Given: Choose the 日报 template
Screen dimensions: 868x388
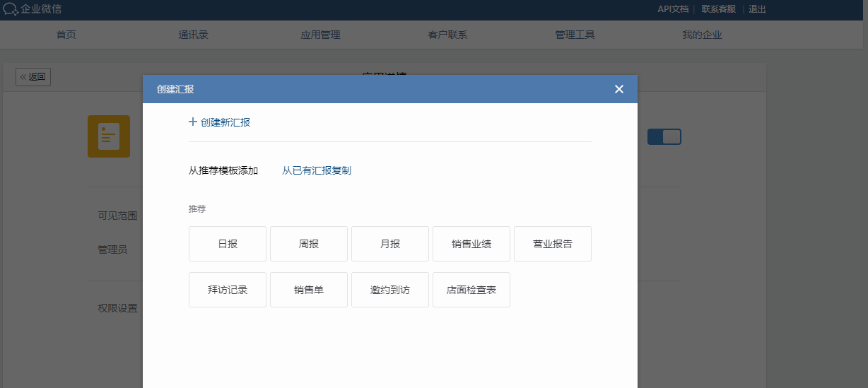Looking at the screenshot, I should click(x=228, y=244).
